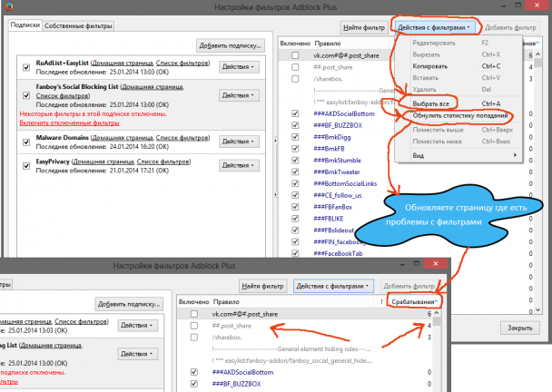Click the filter list scroll-down arrow in the back window
Viewport: 552px width, 392px height.
[537, 309]
